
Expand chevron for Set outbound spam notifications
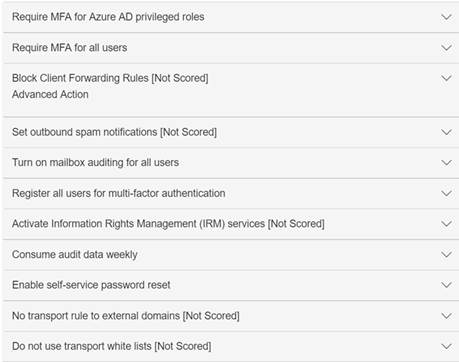pos(446,132)
